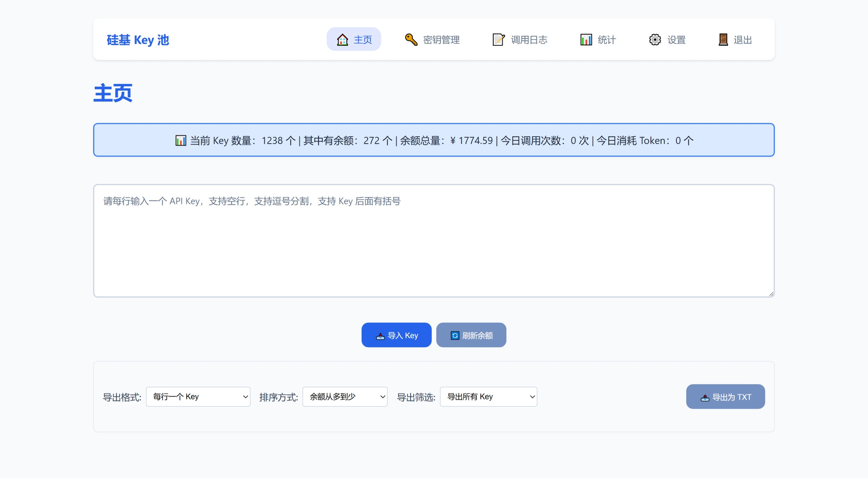This screenshot has width=868, height=478.
Task: Click the chart icon in the statistics banner
Action: pyautogui.click(x=180, y=141)
